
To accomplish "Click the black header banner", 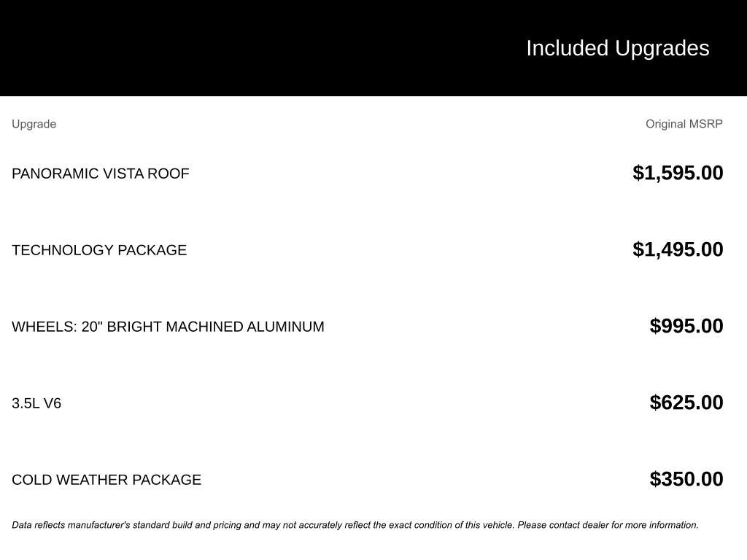I will tap(373, 48).
